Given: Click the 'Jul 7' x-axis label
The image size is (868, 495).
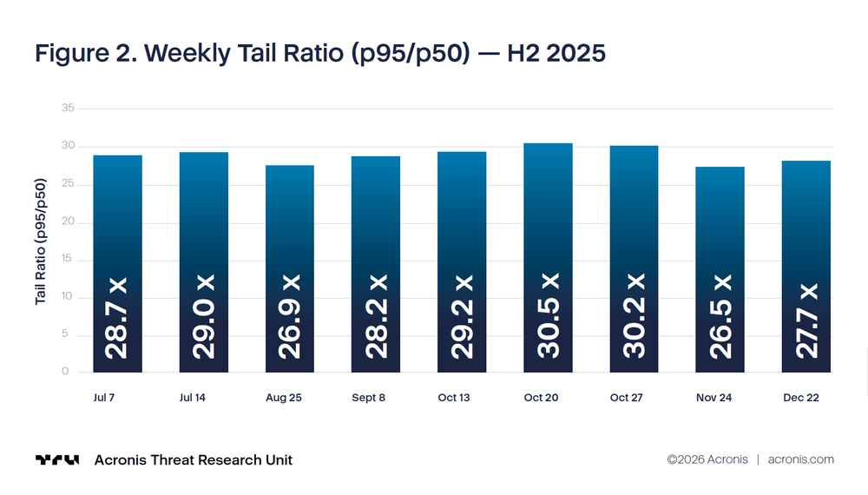Looking at the screenshot, I should (104, 398).
